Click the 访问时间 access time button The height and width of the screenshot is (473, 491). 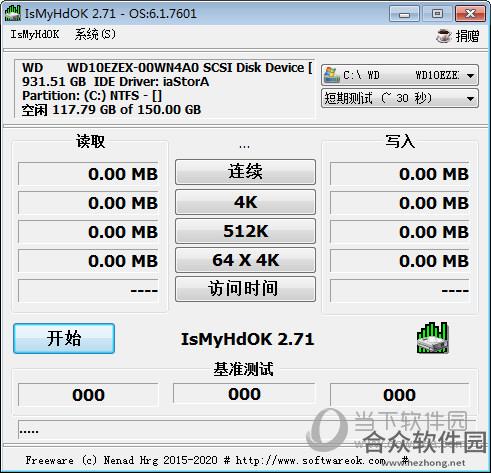(x=245, y=289)
